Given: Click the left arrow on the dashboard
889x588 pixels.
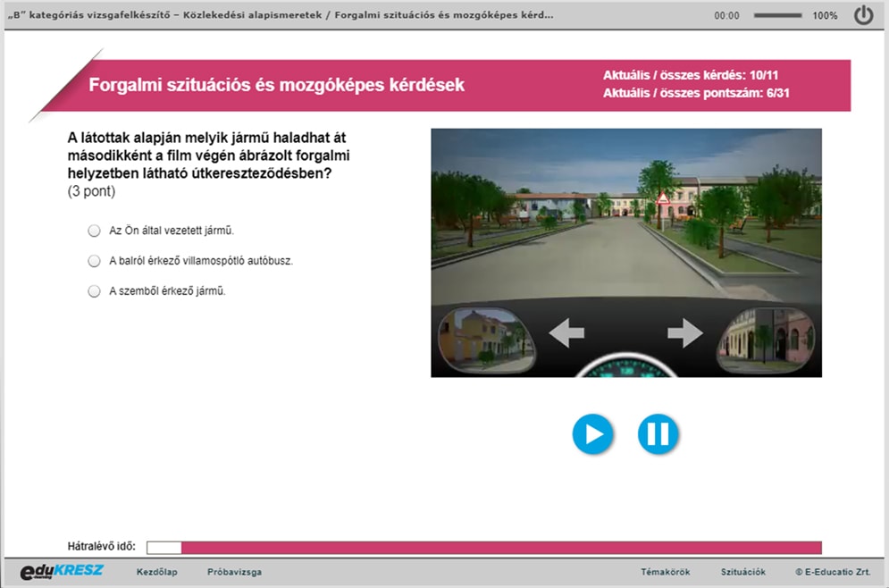Looking at the screenshot, I should [x=566, y=332].
